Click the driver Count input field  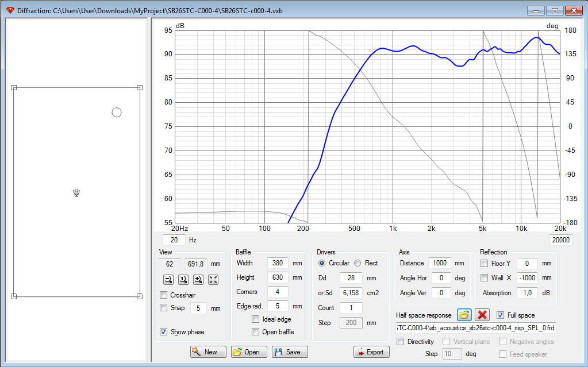point(351,308)
